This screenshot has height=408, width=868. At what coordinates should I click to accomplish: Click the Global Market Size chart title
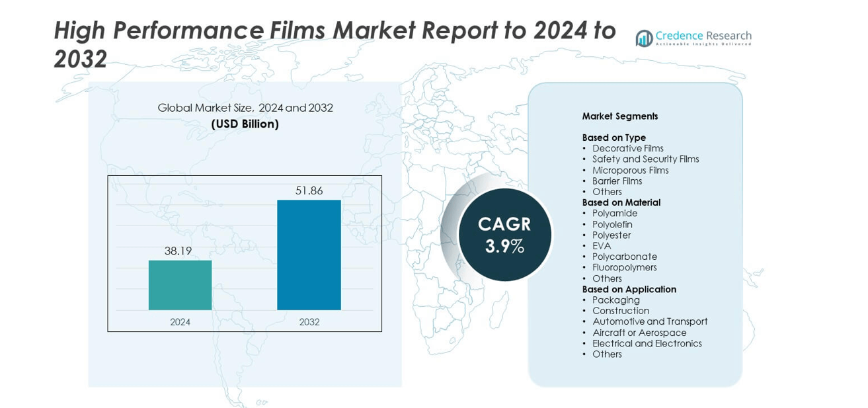coord(245,108)
